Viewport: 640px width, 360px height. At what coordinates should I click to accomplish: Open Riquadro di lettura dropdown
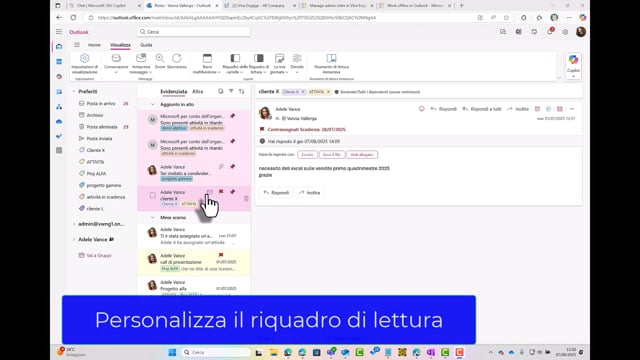(x=259, y=64)
